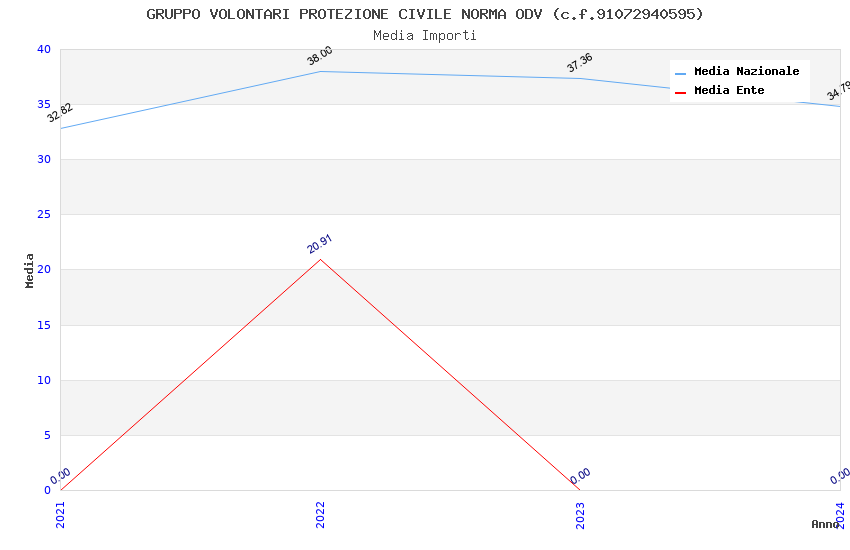Select the 2021 x-axis tick label

[60, 514]
